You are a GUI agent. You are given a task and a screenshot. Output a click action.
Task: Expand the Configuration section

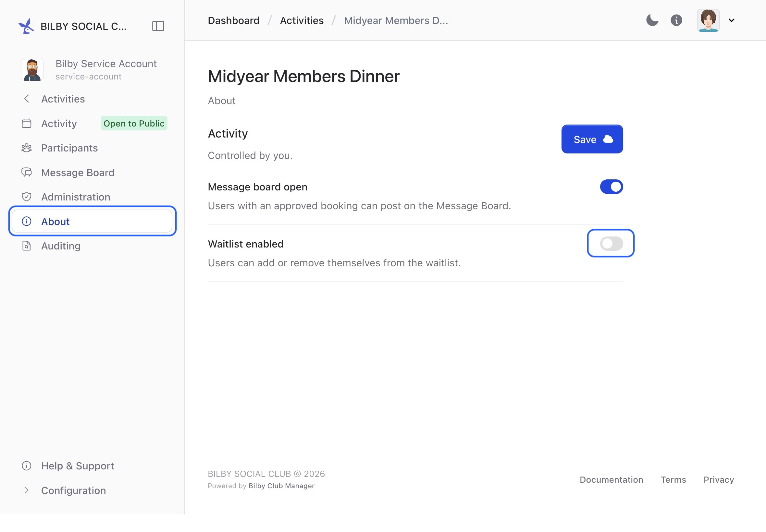[92, 490]
